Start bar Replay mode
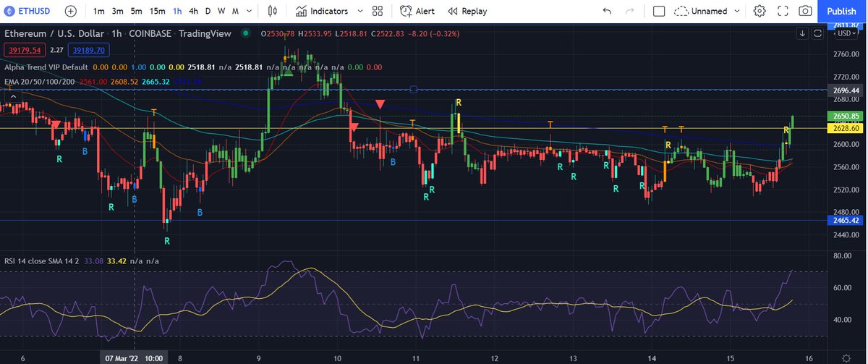 coord(467,11)
